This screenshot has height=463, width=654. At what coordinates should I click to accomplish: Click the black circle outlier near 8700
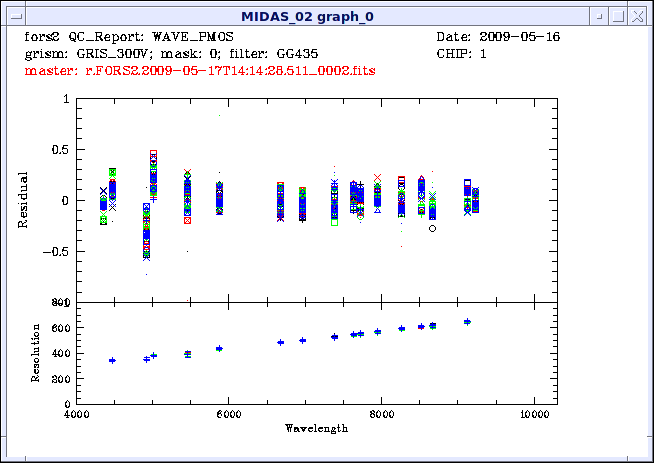pos(433,228)
